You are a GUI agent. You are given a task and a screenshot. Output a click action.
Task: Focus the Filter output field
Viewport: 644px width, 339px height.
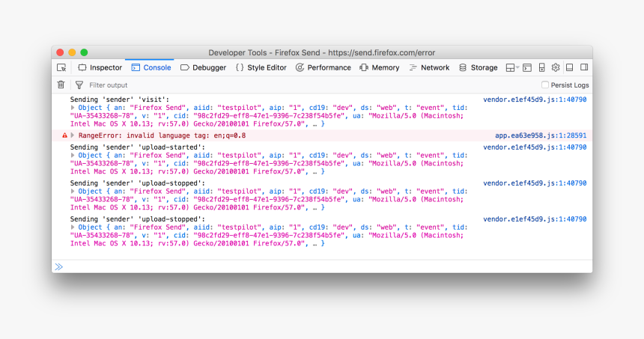pos(312,85)
